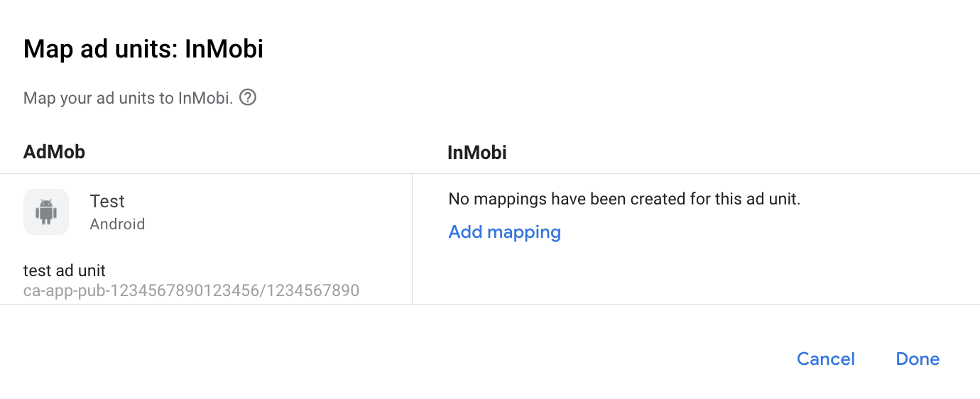Click the "No mappings have been created" message
This screenshot has width=980, height=399.
pyautogui.click(x=624, y=199)
